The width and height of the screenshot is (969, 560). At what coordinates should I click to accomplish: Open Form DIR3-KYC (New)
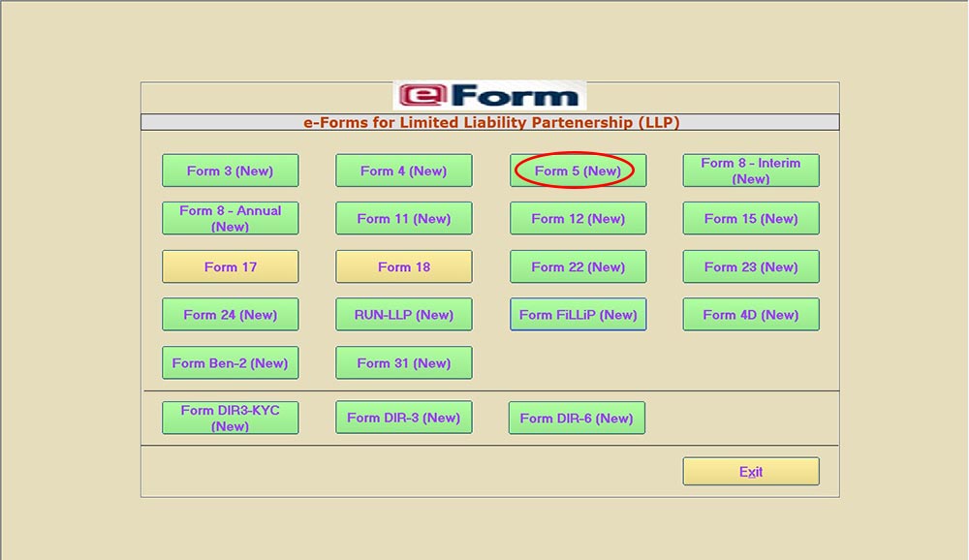point(230,418)
